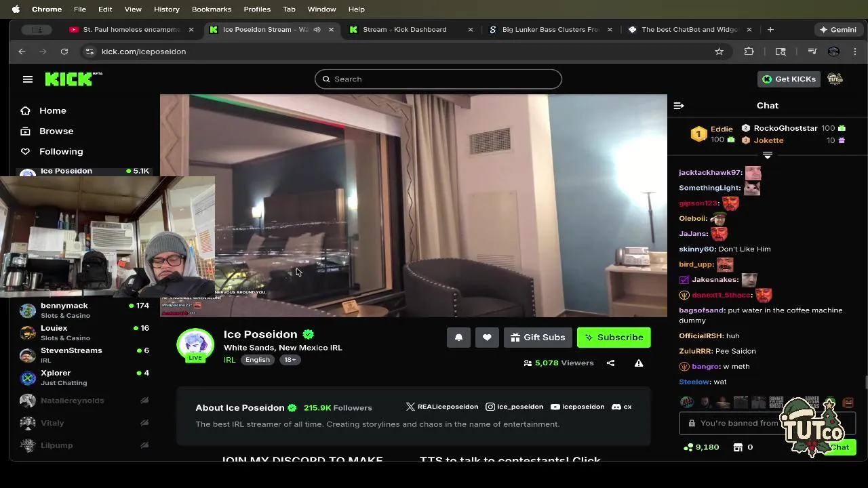The width and height of the screenshot is (868, 488).
Task: Switch to The best ChatBot and Widget tab
Action: (690, 30)
